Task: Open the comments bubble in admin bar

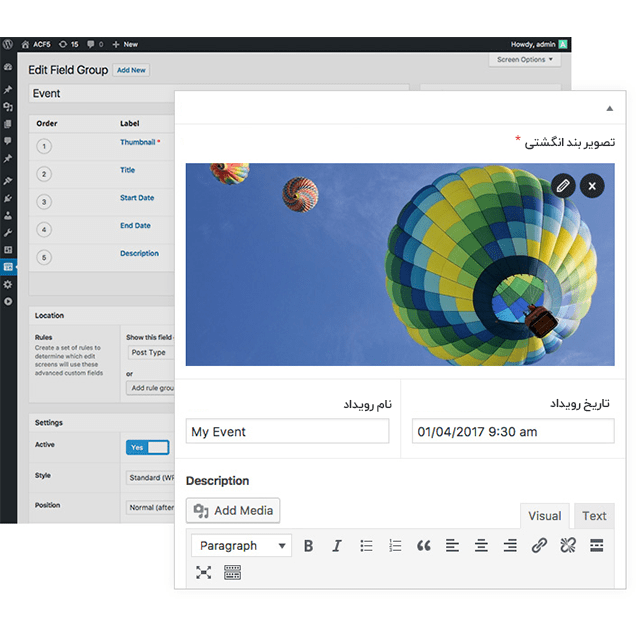Action: pos(95,44)
